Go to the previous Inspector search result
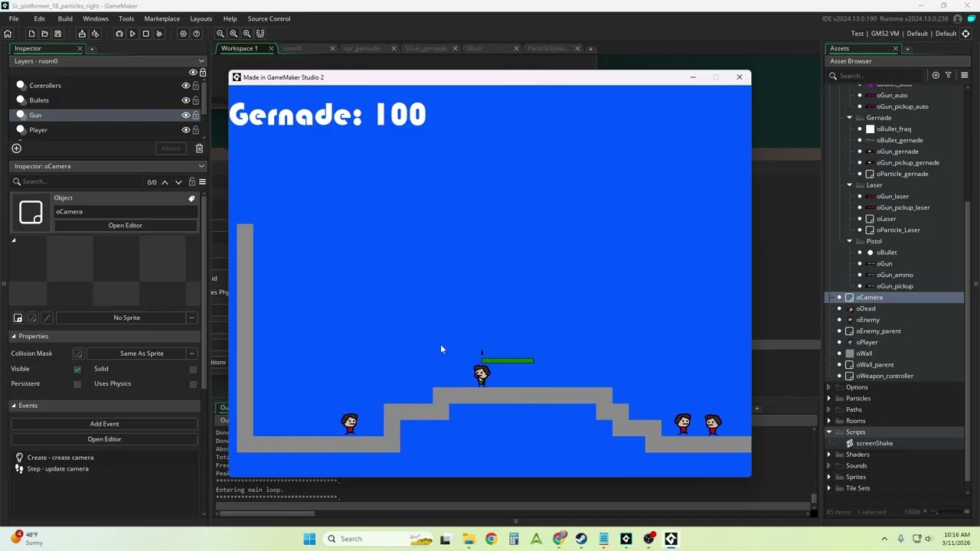The height and width of the screenshot is (551, 980). (165, 182)
